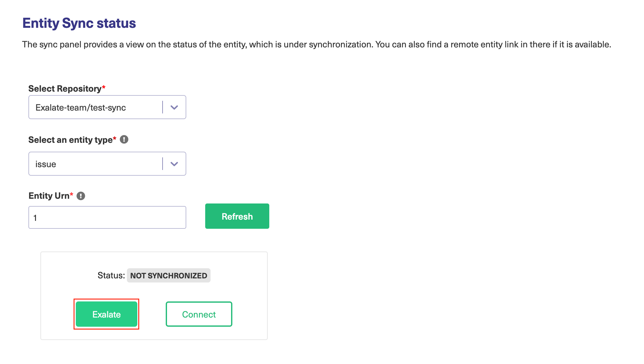The image size is (644, 364).
Task: Click the Status: label text
Action: point(111,276)
